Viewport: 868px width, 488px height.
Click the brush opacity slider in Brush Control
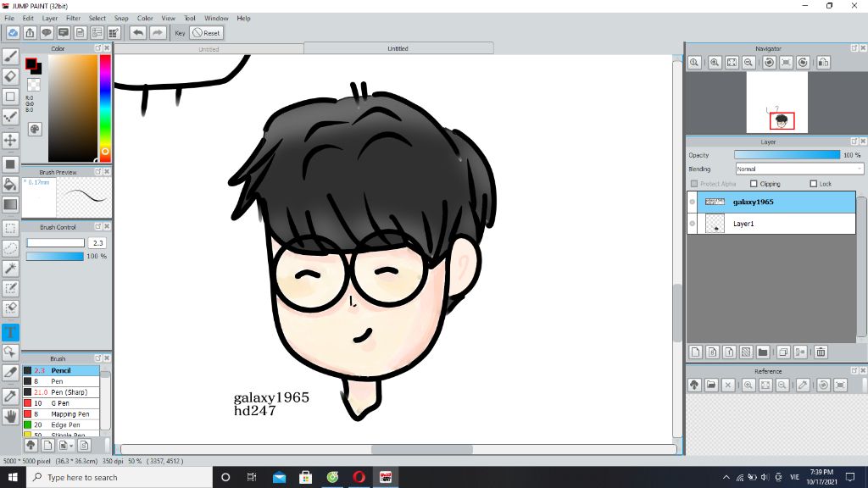55,256
